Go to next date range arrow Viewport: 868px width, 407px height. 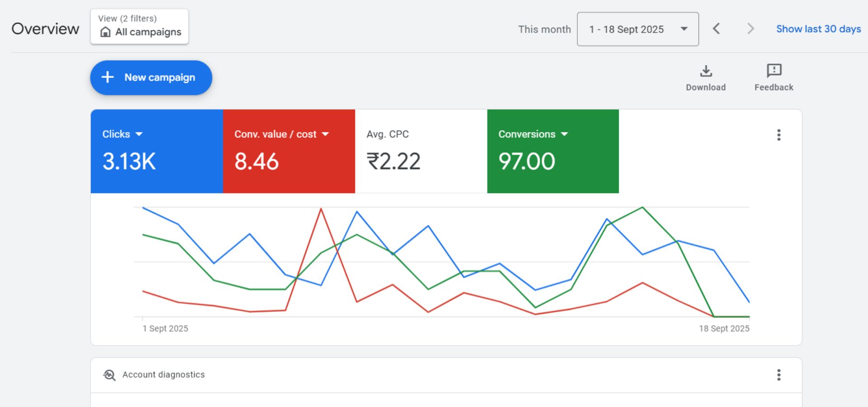(750, 29)
